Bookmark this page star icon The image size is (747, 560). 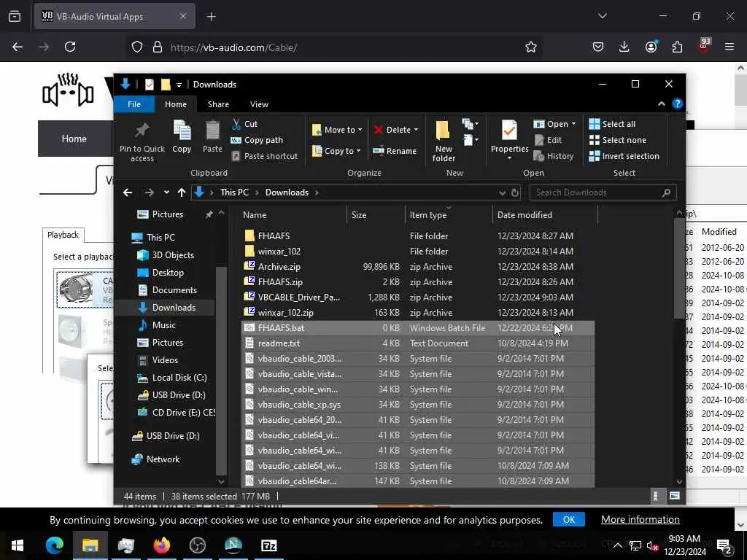coord(531,47)
